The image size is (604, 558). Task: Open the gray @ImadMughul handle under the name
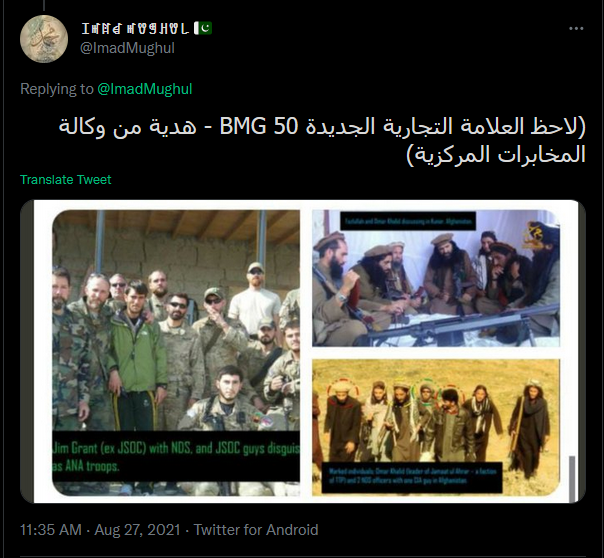tap(127, 48)
